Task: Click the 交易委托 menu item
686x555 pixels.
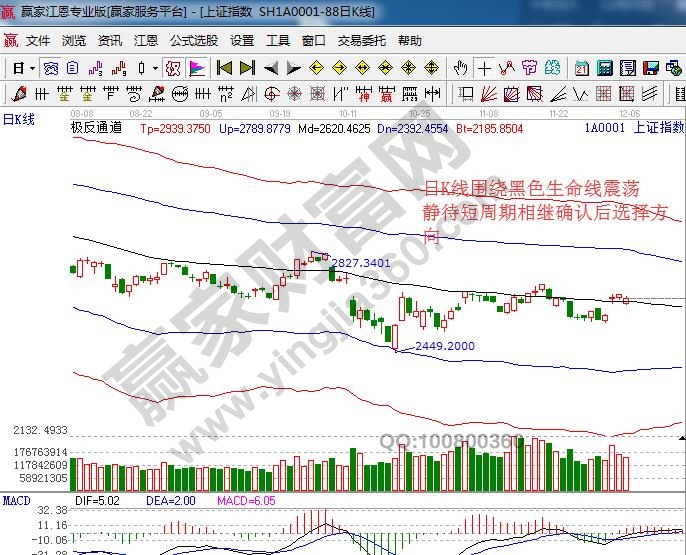Action: (361, 41)
